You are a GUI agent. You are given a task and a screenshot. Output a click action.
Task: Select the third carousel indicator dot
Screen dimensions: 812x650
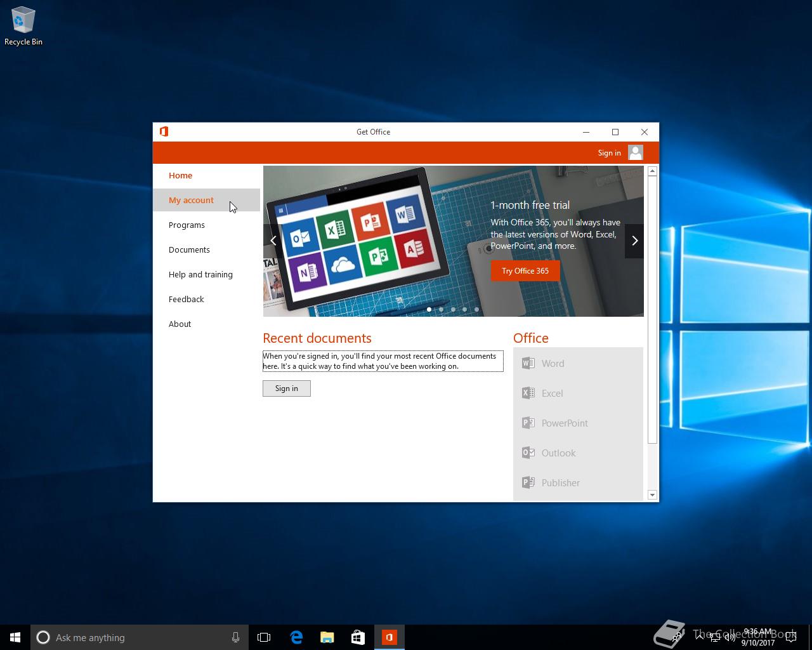[x=453, y=310]
